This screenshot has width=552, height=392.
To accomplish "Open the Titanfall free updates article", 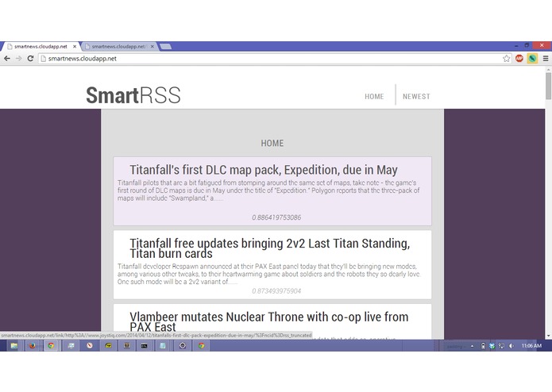I will pos(270,248).
